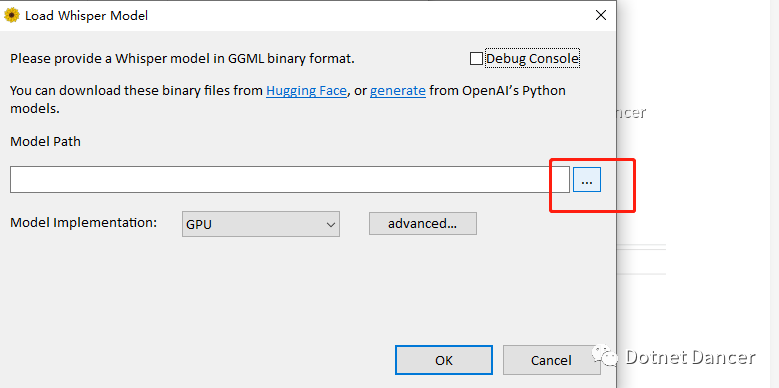Click the Model Path label
This screenshot has width=779, height=388.
pyautogui.click(x=45, y=142)
